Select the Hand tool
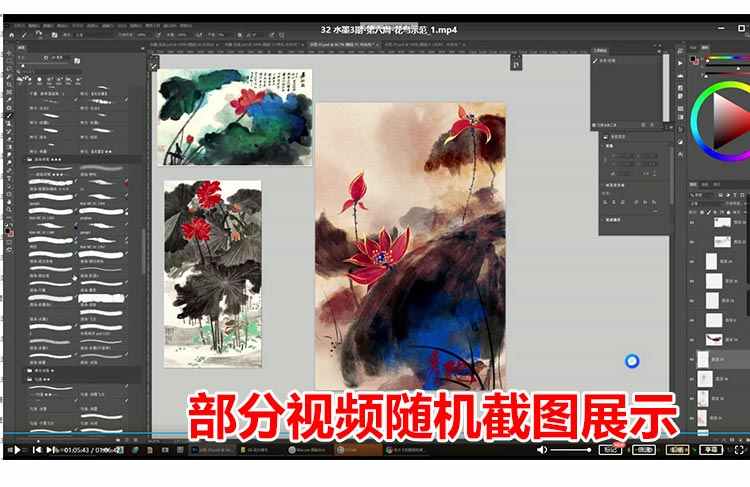The height and width of the screenshot is (487, 750). 9,202
